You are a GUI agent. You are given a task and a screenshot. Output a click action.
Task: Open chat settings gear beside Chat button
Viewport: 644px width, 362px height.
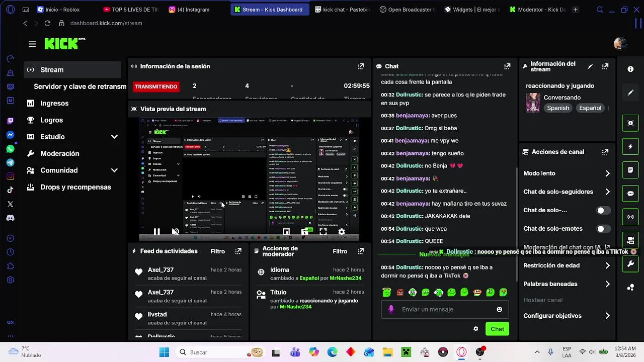pos(476,329)
